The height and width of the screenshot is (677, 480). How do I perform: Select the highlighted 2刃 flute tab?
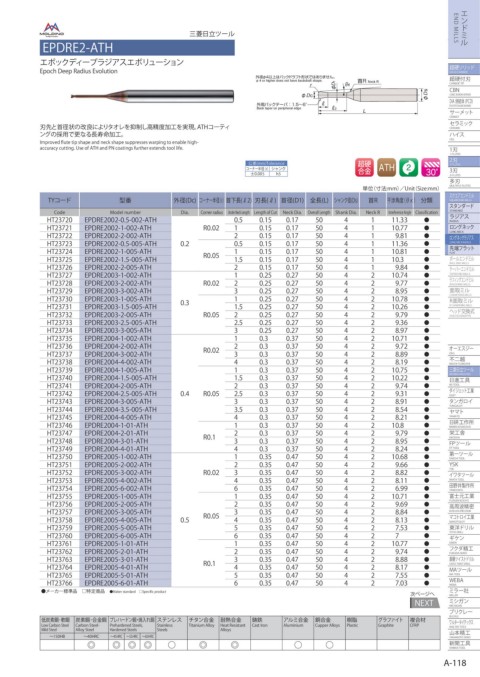coord(464,161)
